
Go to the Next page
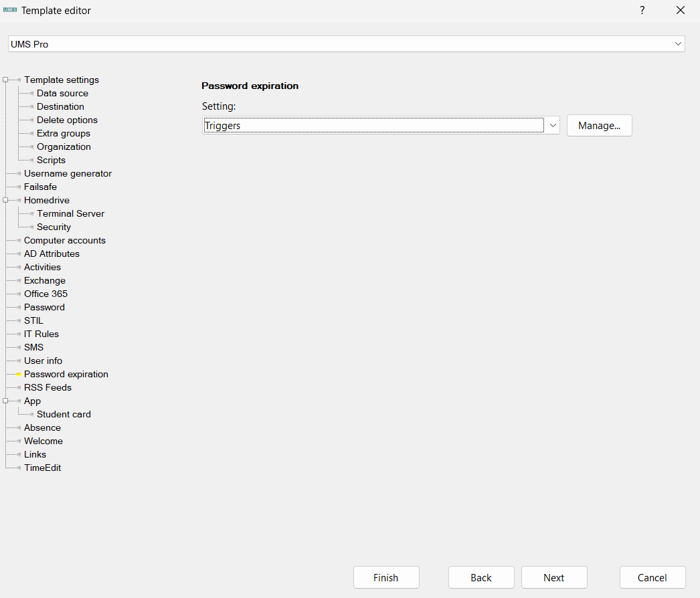553,578
